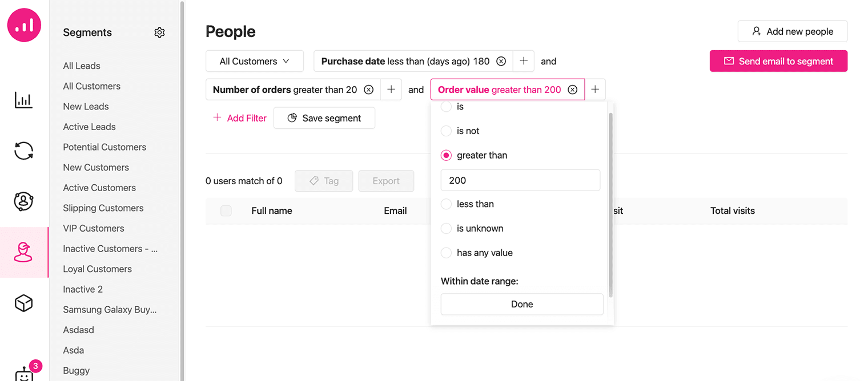
Task: Click the Tag button
Action: [324, 181]
